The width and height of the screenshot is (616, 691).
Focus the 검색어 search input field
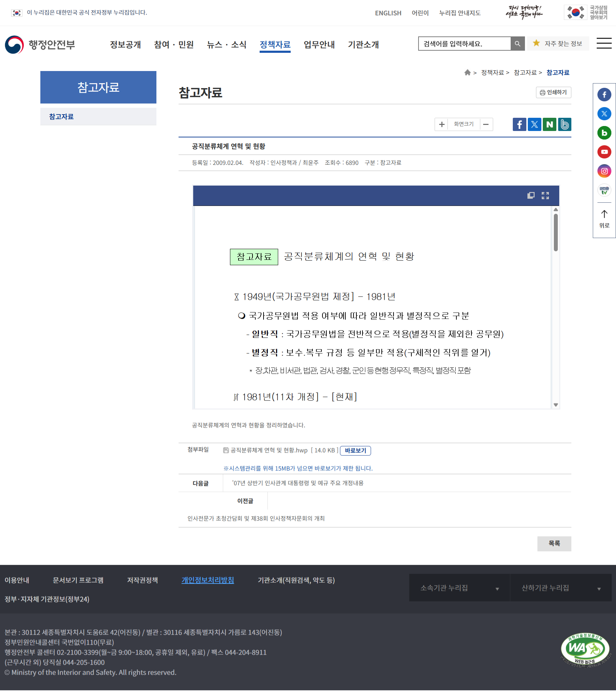click(x=464, y=44)
